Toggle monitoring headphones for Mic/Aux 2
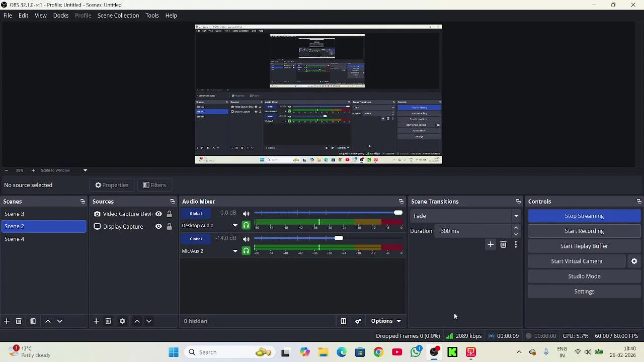 pos(246,250)
